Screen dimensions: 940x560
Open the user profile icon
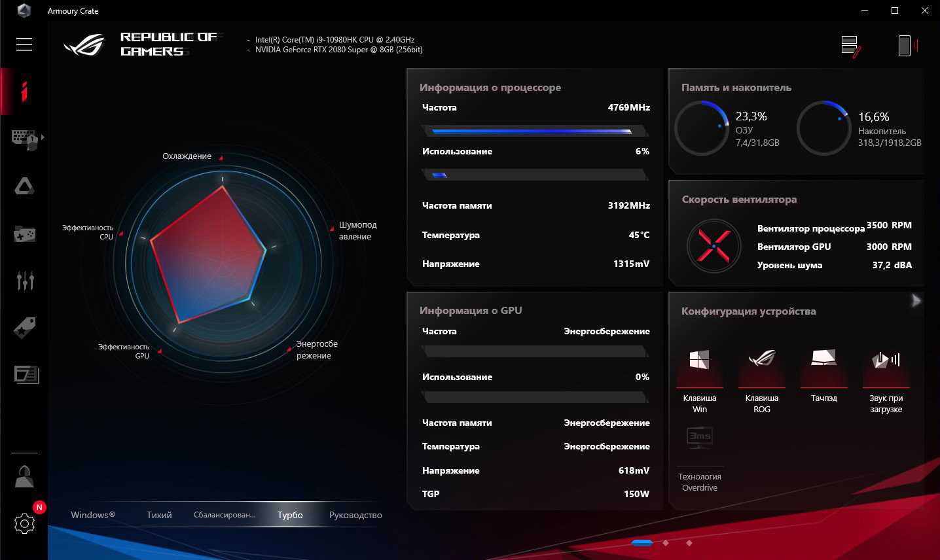point(24,477)
